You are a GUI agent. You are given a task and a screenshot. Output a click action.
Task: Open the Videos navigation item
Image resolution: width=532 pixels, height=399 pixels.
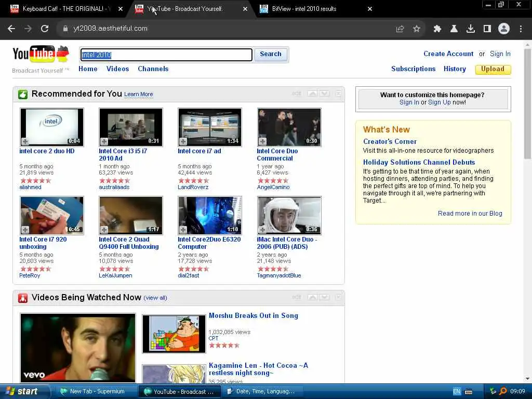pyautogui.click(x=118, y=69)
